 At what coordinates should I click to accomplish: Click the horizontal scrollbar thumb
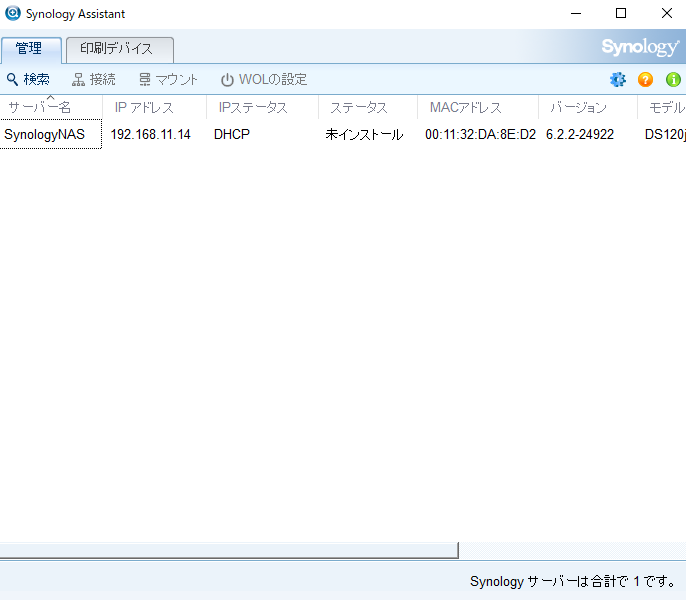click(229, 551)
